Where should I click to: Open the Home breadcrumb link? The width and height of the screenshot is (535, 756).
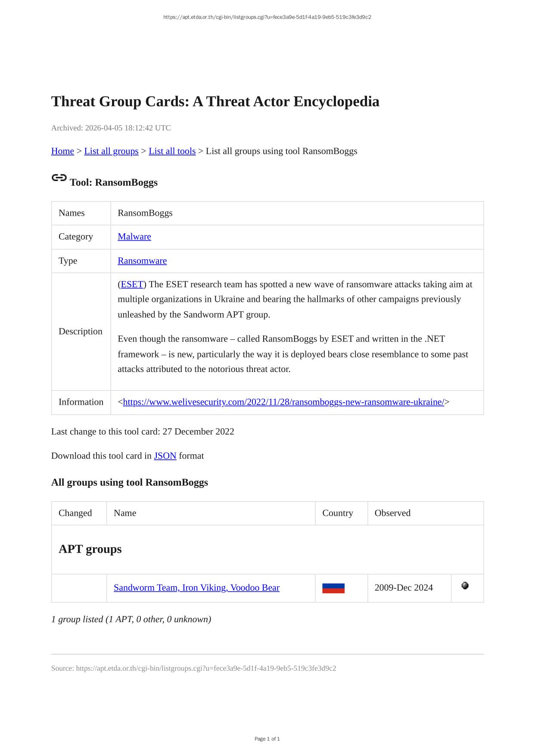[x=62, y=151]
